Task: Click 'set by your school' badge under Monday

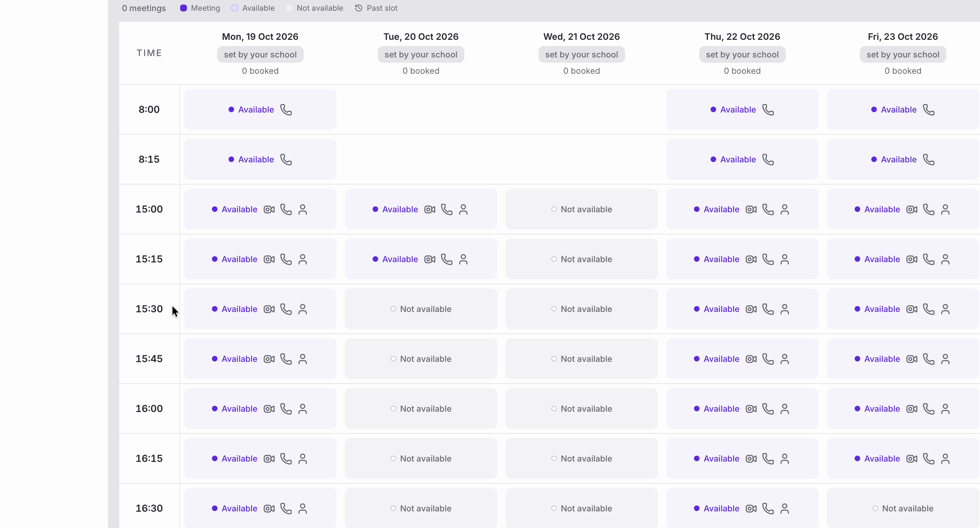Action: [x=260, y=54]
